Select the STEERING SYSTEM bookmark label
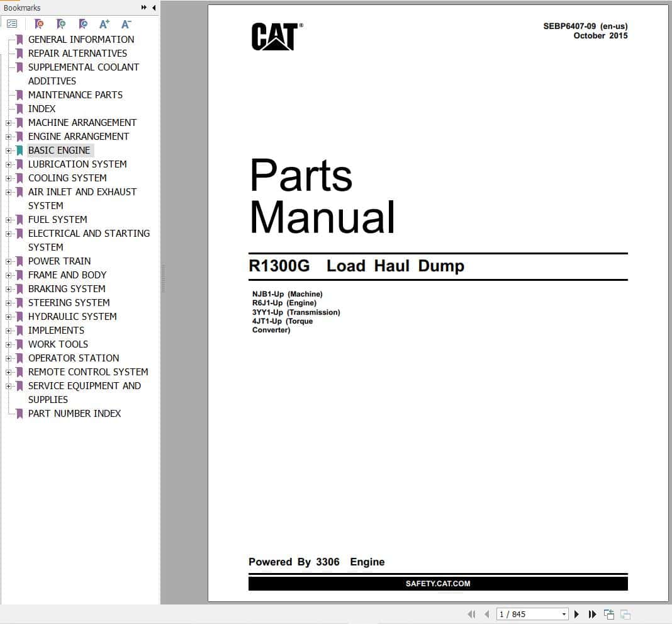 pos(69,303)
